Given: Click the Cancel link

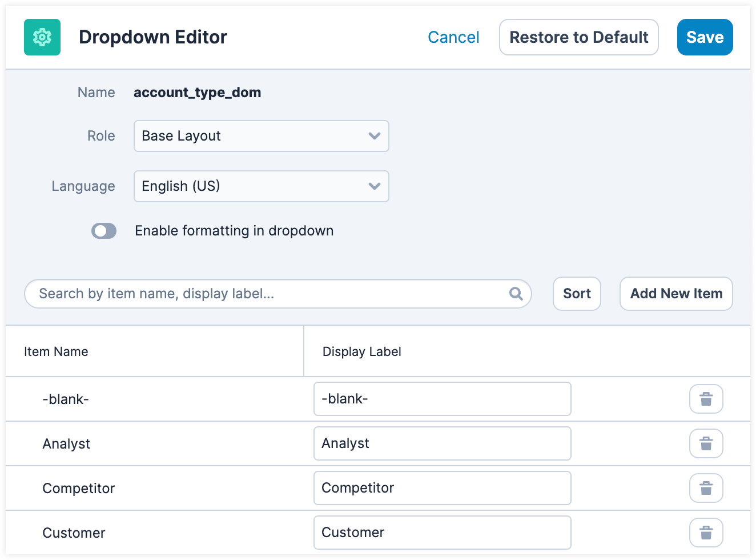Looking at the screenshot, I should click(x=453, y=37).
